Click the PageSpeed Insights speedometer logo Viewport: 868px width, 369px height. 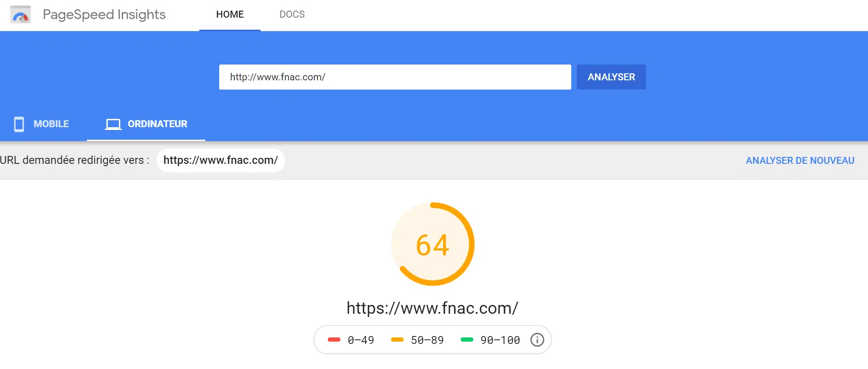click(x=20, y=15)
